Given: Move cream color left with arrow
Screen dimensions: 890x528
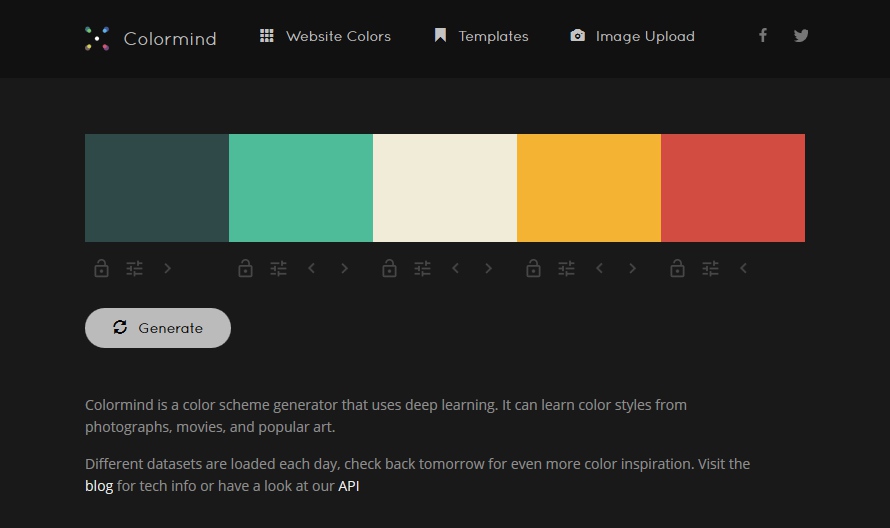Looking at the screenshot, I should [456, 268].
